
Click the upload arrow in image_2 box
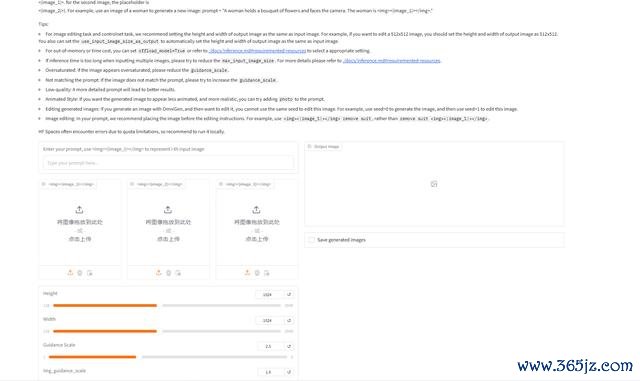(x=168, y=210)
